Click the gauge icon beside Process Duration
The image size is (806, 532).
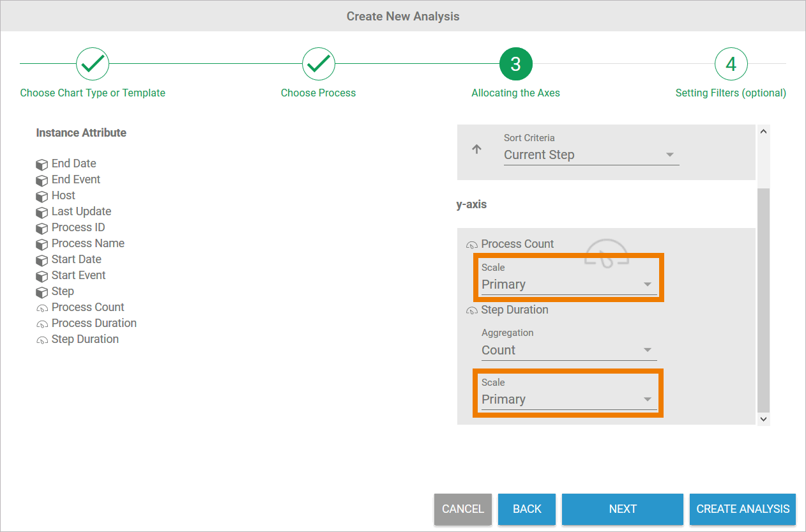(x=42, y=324)
